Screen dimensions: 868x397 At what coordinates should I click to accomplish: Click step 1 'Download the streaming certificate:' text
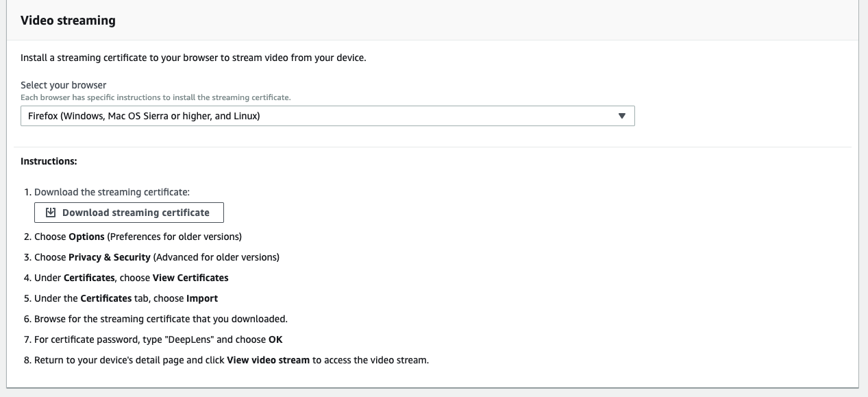click(112, 192)
